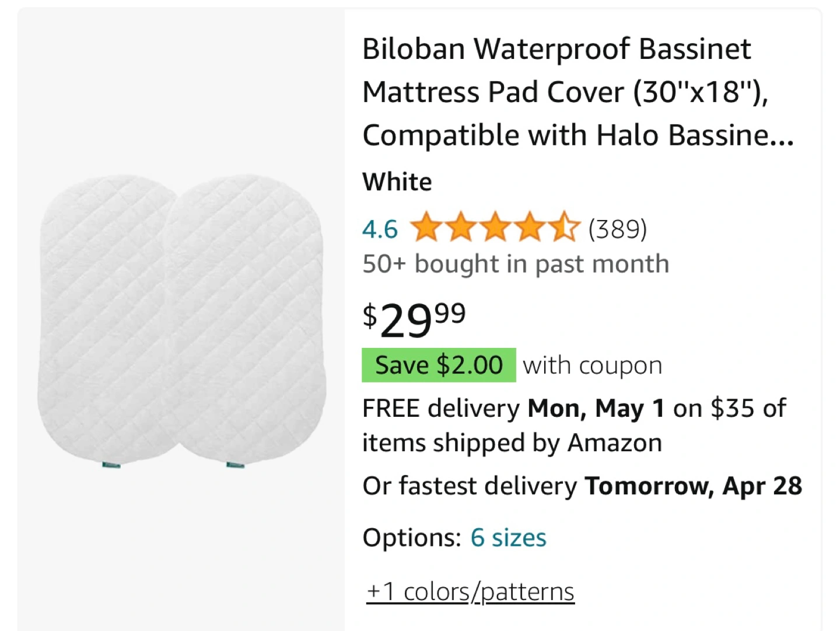Click the half-filled fifth rating star
The width and height of the screenshot is (840, 631).
point(564,227)
